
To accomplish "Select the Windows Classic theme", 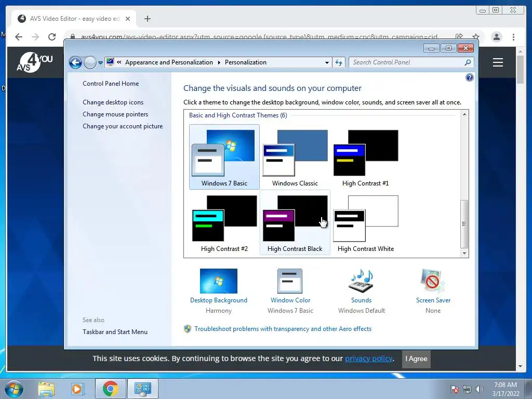I will (295, 157).
